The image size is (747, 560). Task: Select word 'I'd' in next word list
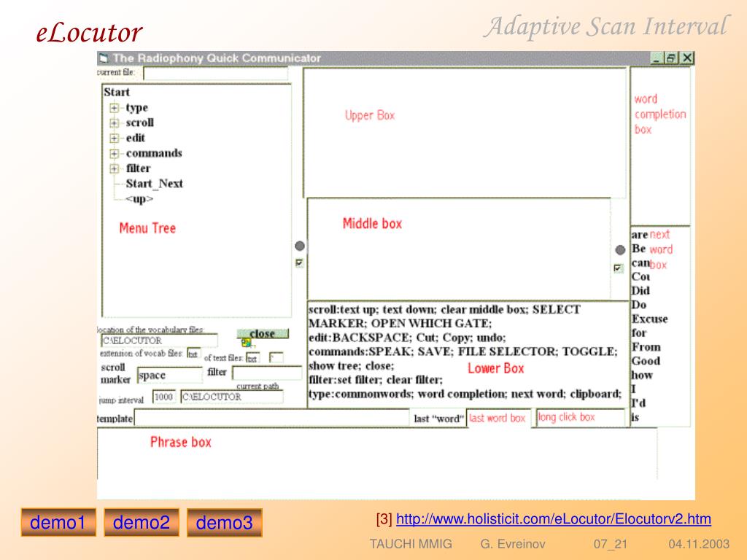click(x=639, y=402)
